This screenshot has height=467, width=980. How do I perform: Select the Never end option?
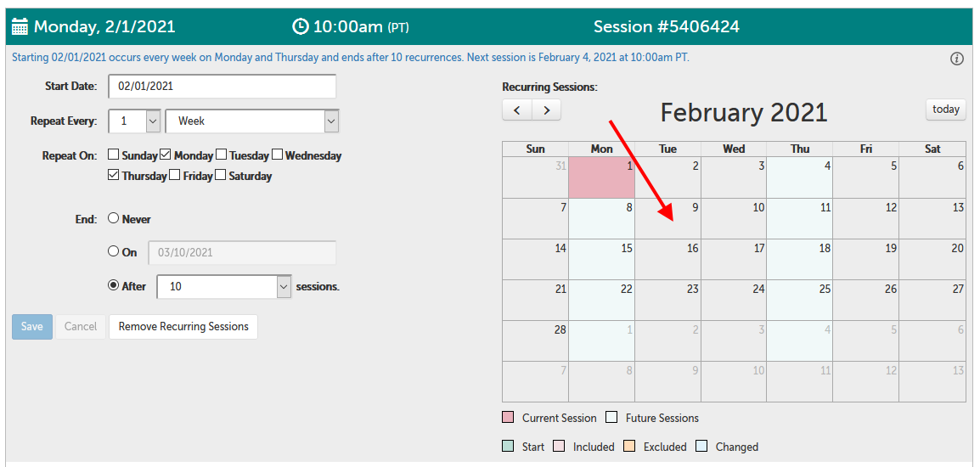click(114, 218)
